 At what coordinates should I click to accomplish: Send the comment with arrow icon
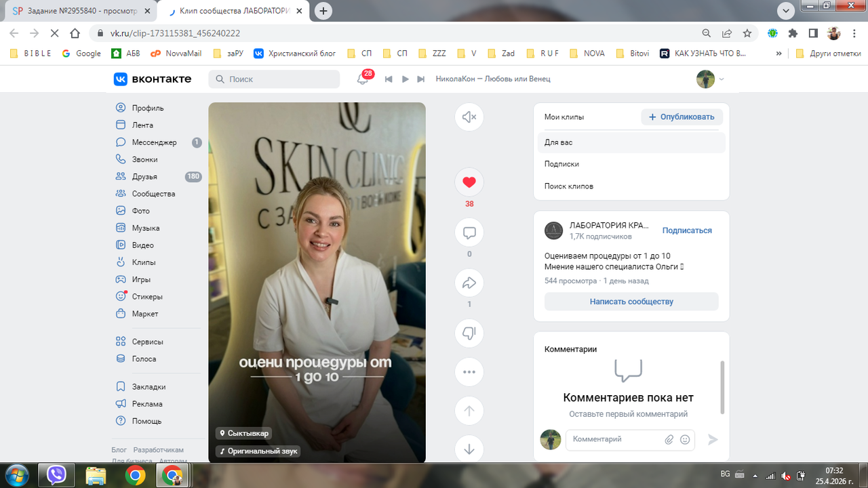[x=713, y=439]
